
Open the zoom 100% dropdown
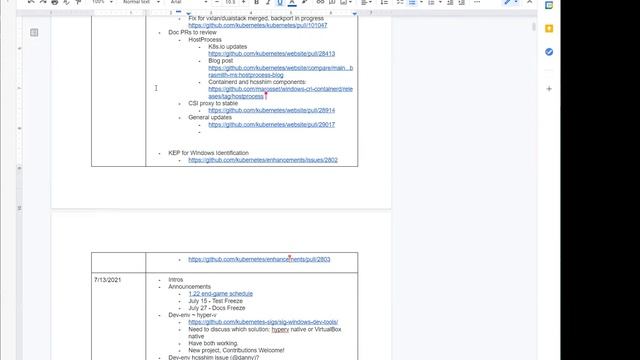coord(102,2)
